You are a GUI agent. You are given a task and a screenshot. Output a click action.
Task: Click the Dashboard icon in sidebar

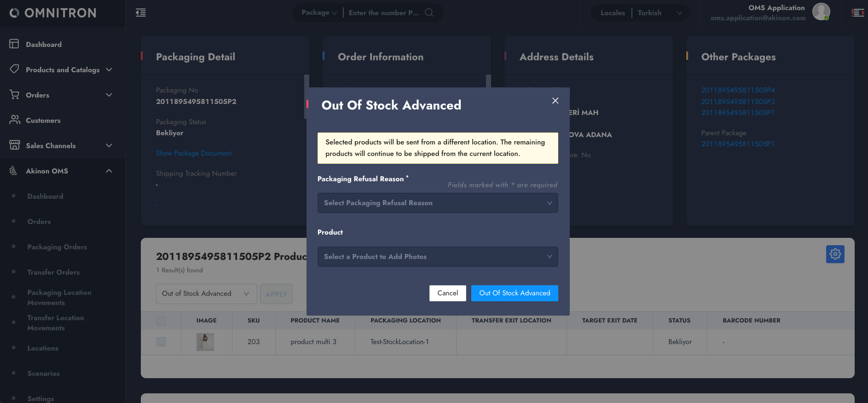[14, 44]
